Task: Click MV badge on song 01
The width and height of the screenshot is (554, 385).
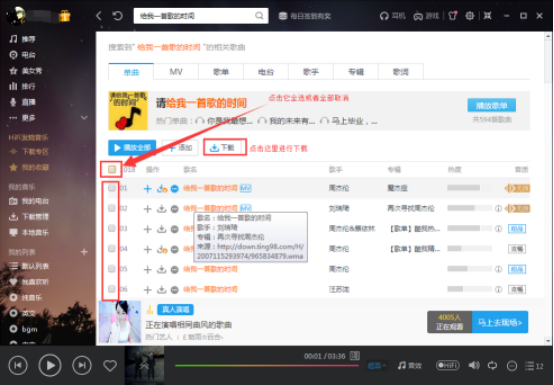Action: (x=246, y=188)
